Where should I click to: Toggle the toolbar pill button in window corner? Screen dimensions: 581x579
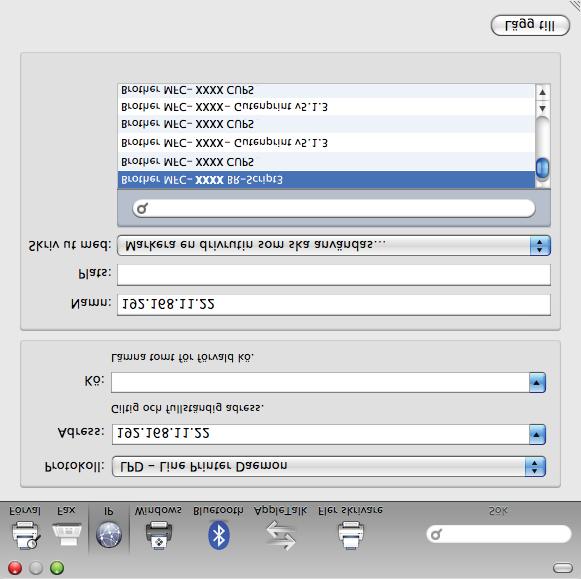point(562,568)
